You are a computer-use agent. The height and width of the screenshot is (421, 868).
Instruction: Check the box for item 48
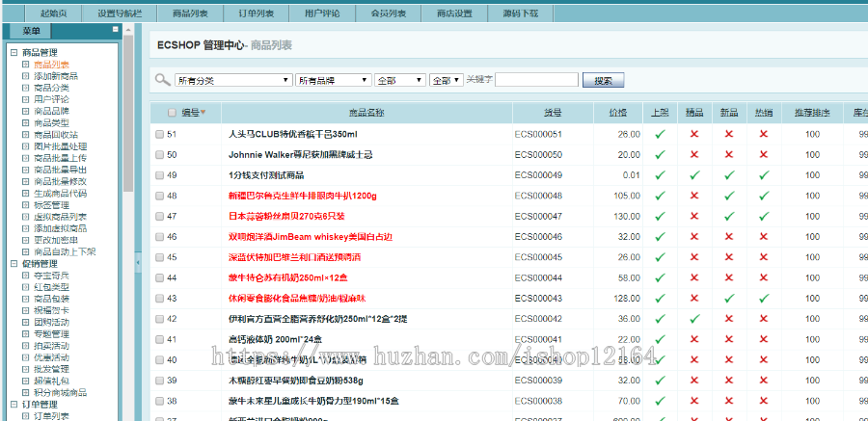pyautogui.click(x=159, y=196)
